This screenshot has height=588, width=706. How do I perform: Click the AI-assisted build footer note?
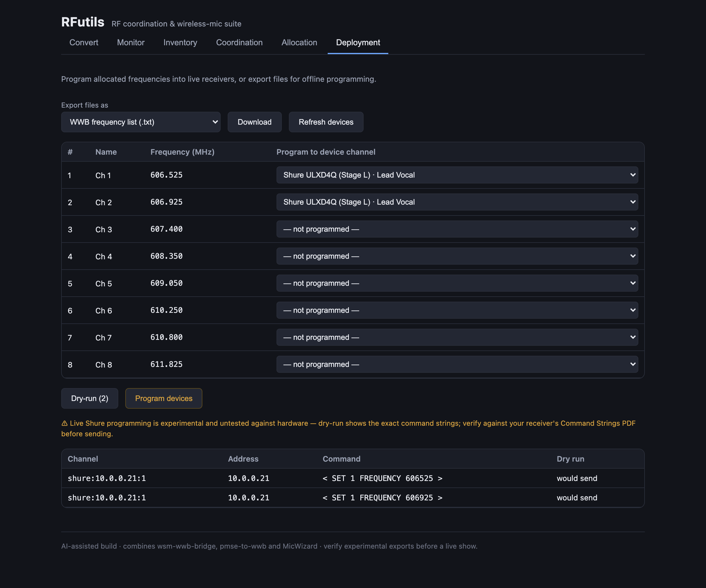click(269, 546)
